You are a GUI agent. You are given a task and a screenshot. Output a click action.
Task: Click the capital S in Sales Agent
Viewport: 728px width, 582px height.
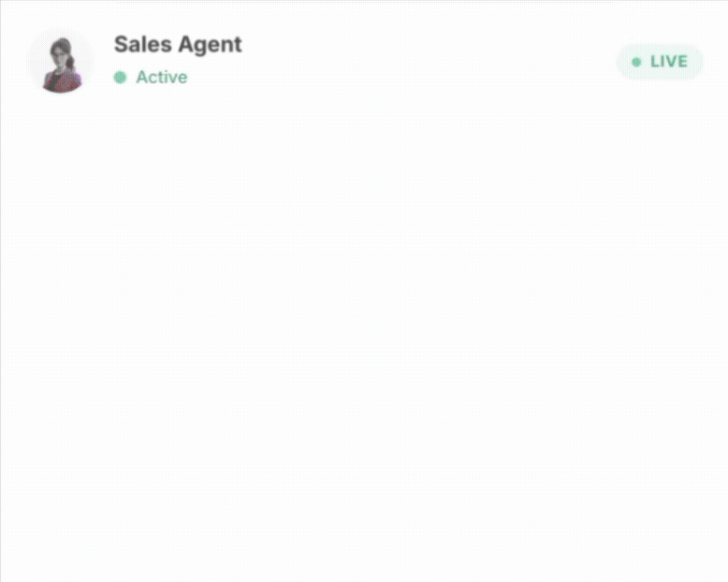[121, 45]
